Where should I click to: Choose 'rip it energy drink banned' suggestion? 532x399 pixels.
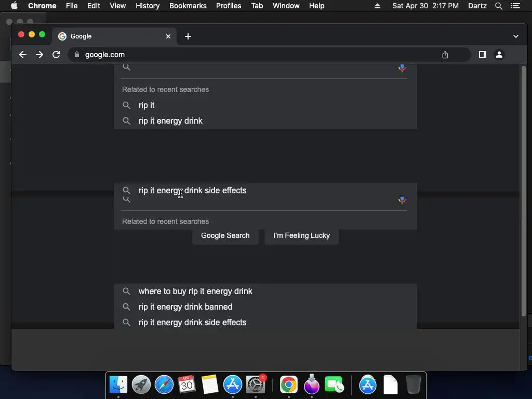tap(265, 307)
